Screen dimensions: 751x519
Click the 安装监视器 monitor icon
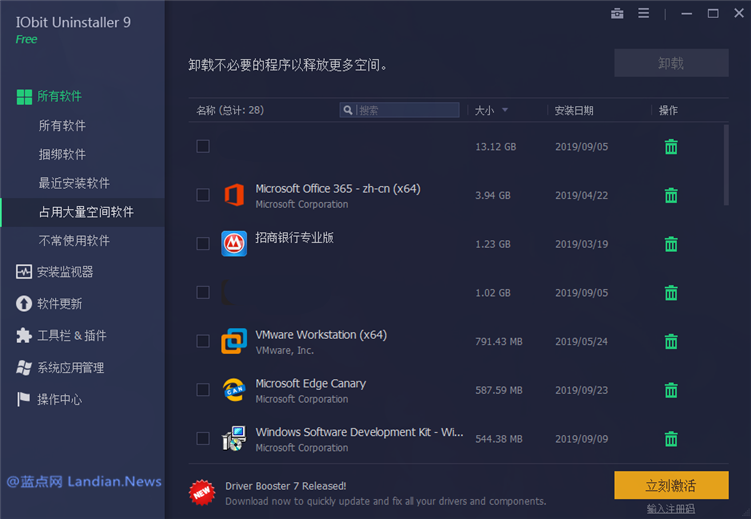24,272
